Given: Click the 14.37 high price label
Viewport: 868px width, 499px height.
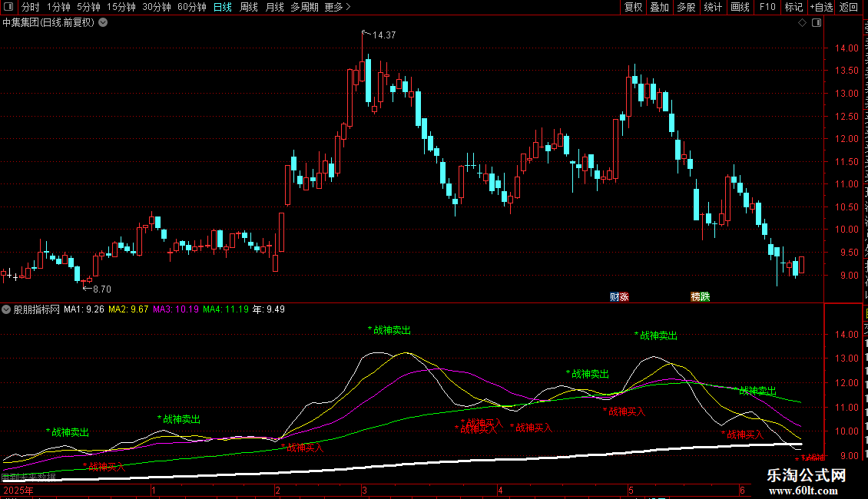Looking at the screenshot, I should (384, 35).
